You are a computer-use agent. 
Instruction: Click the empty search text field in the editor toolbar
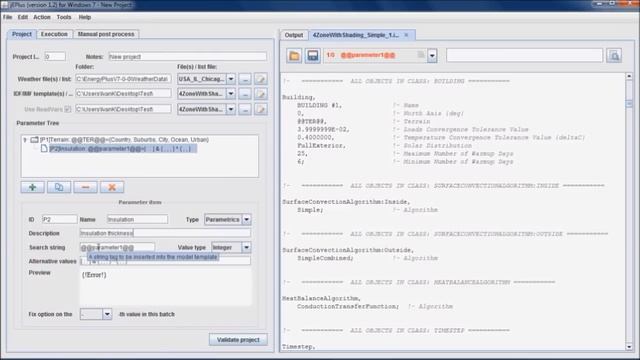(524, 56)
